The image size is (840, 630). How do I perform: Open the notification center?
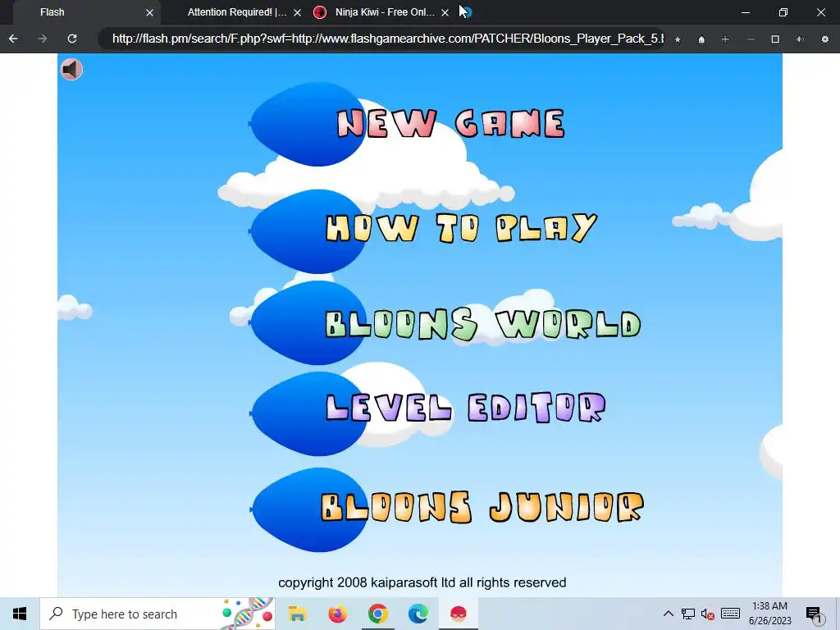coord(814,614)
